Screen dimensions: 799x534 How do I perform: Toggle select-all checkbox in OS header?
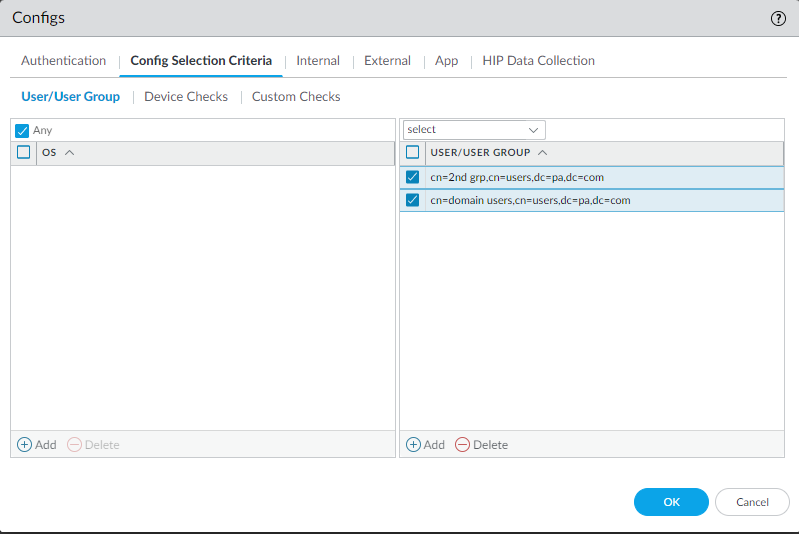click(x=24, y=153)
